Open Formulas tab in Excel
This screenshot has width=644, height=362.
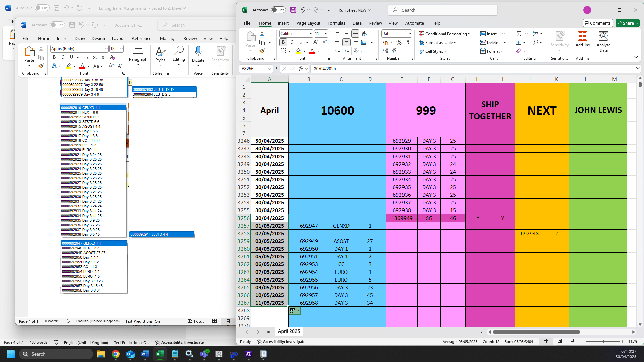[x=336, y=23]
